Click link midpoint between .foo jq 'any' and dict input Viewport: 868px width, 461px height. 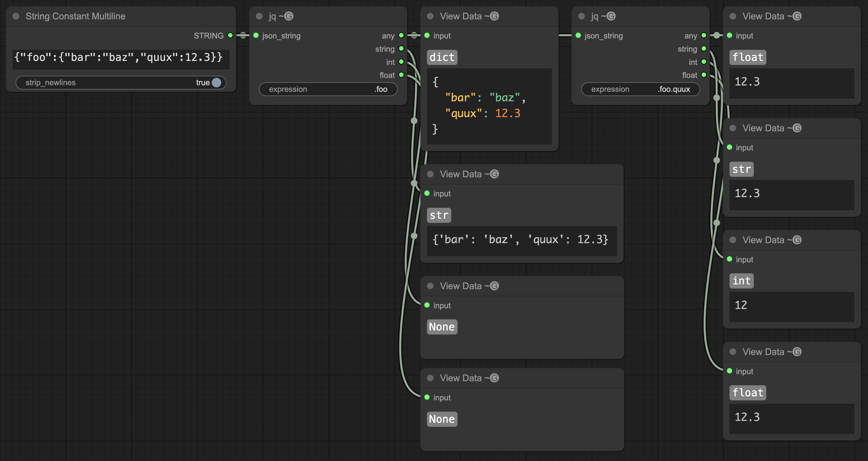click(x=414, y=35)
